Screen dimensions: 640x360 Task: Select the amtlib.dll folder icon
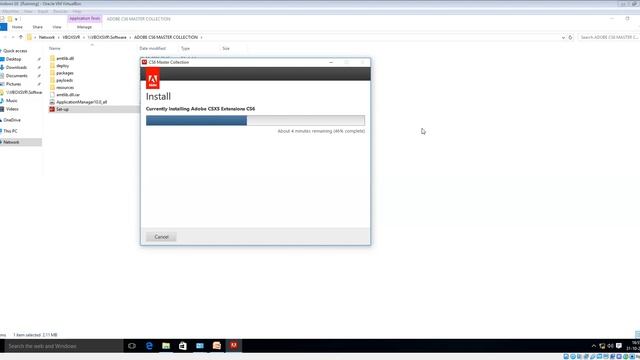tap(52, 58)
